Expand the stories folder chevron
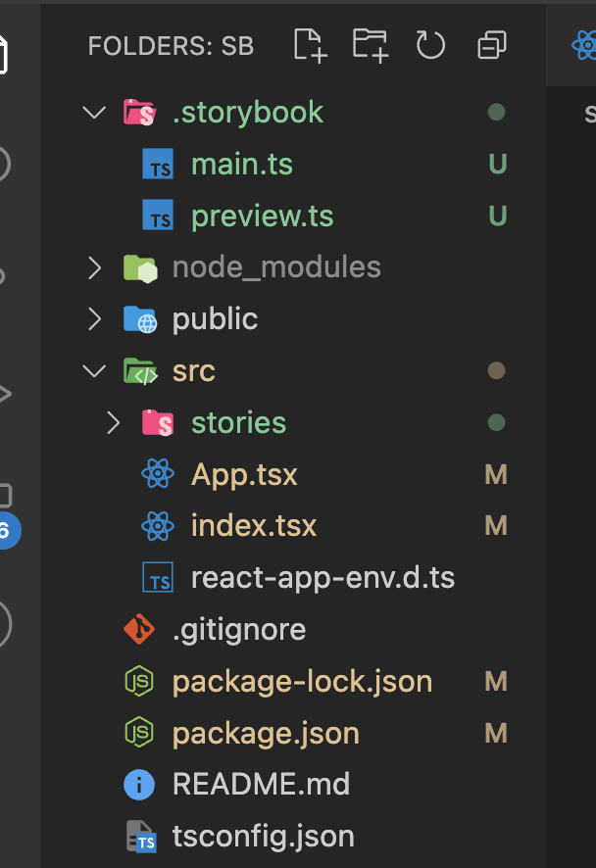Viewport: 596px width, 868px height. (114, 423)
